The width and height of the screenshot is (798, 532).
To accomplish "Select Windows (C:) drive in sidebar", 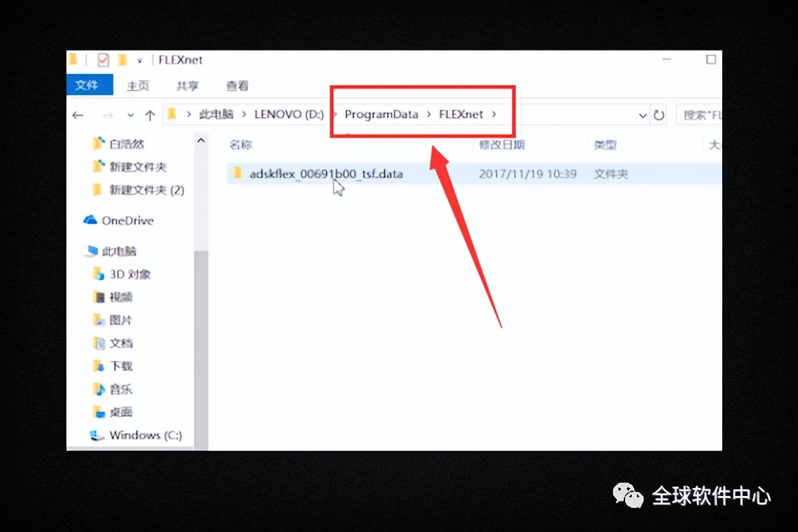I will [x=146, y=436].
